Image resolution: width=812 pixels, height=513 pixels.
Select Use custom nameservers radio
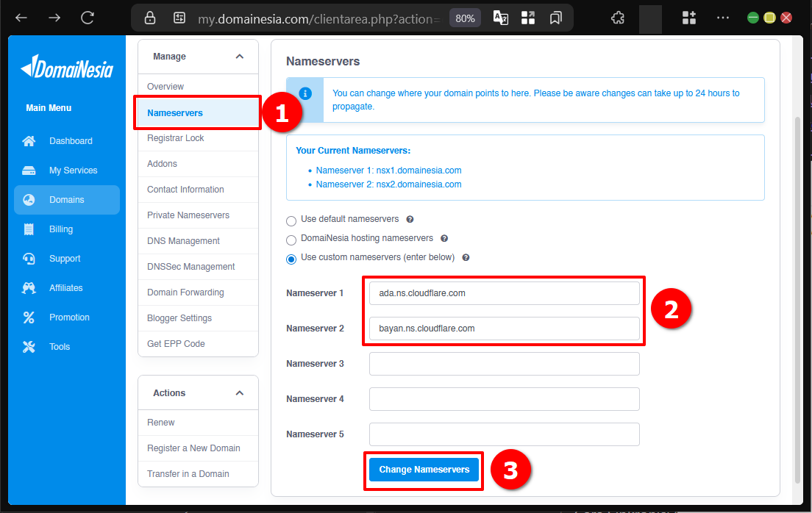291,259
